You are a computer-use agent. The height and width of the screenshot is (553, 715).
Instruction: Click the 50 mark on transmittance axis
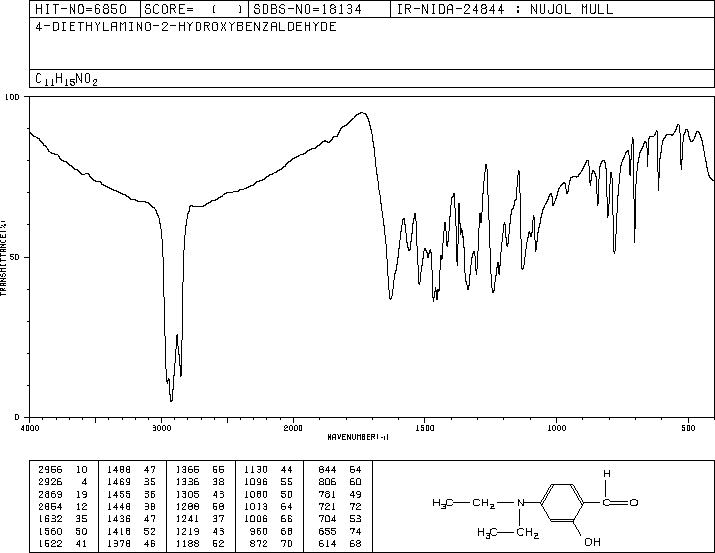(15, 258)
